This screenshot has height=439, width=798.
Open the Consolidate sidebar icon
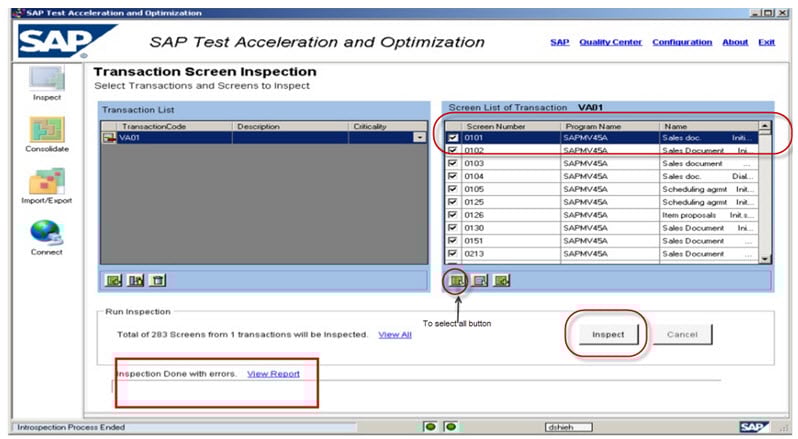(x=46, y=130)
